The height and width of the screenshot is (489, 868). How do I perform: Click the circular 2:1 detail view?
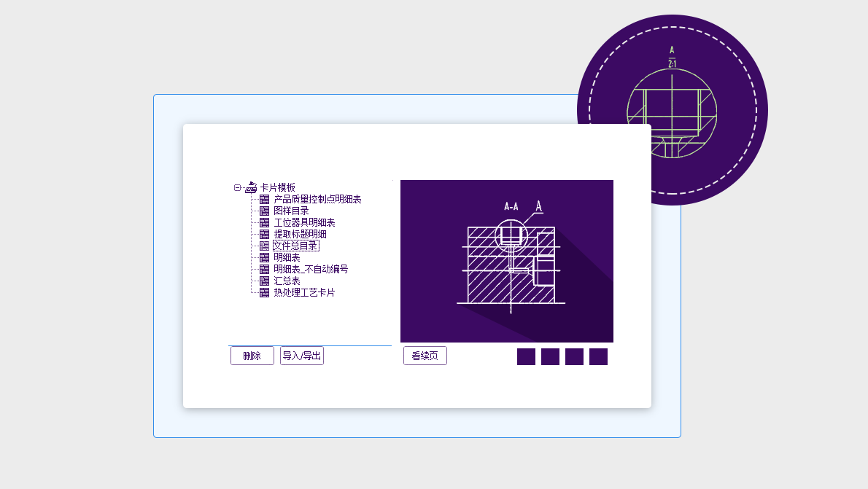672,109
